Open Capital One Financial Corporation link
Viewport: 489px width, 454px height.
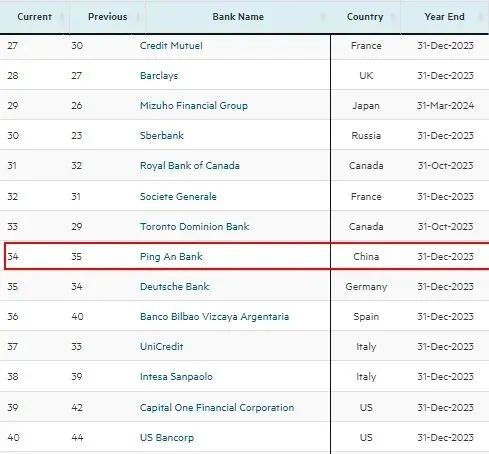(217, 408)
